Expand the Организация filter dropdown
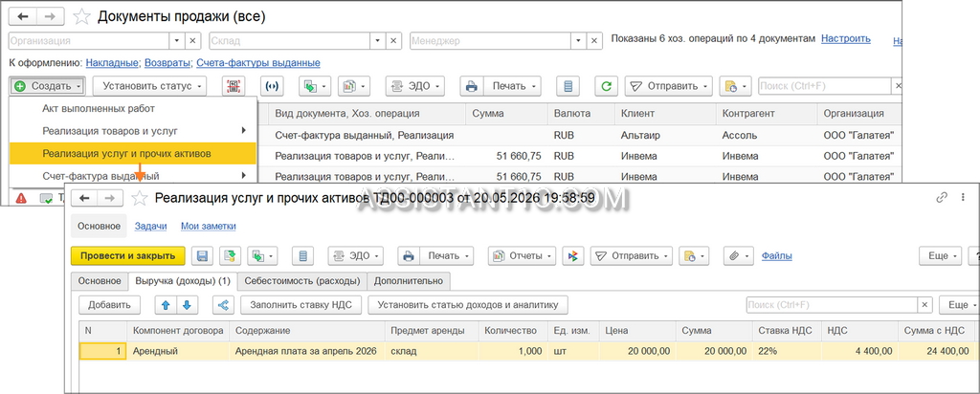 pos(177,40)
